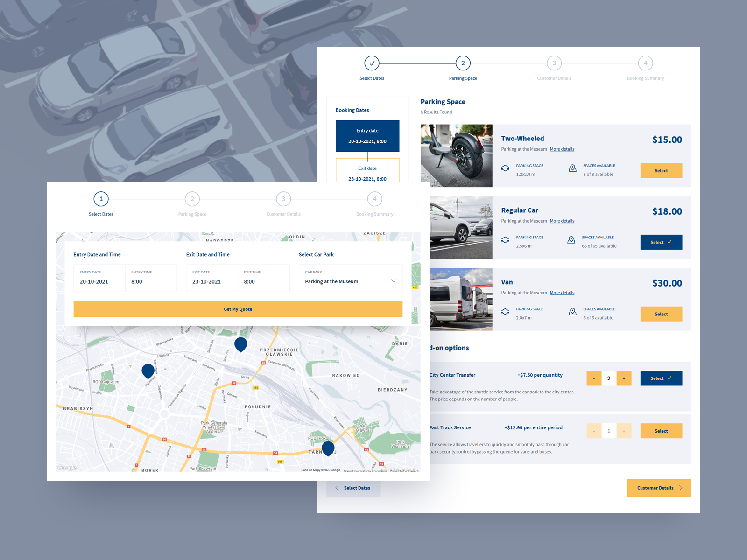Click the parking space dimensions icon for Two-Wheeled
This screenshot has height=560, width=747.
click(505, 168)
